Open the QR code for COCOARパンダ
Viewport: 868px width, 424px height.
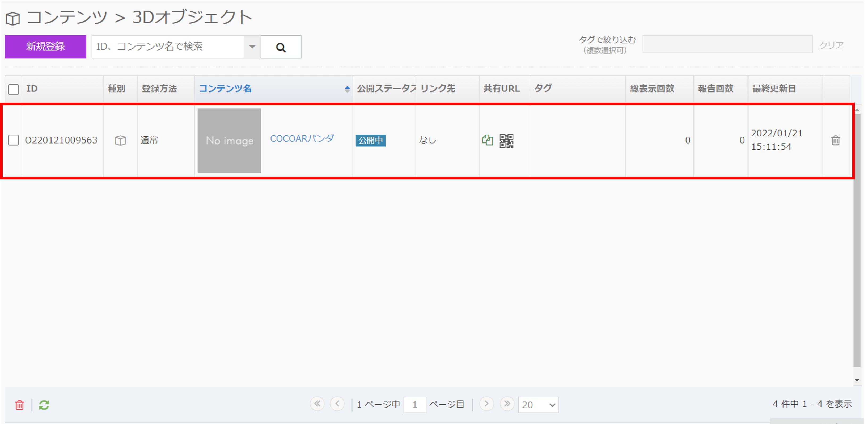point(506,141)
